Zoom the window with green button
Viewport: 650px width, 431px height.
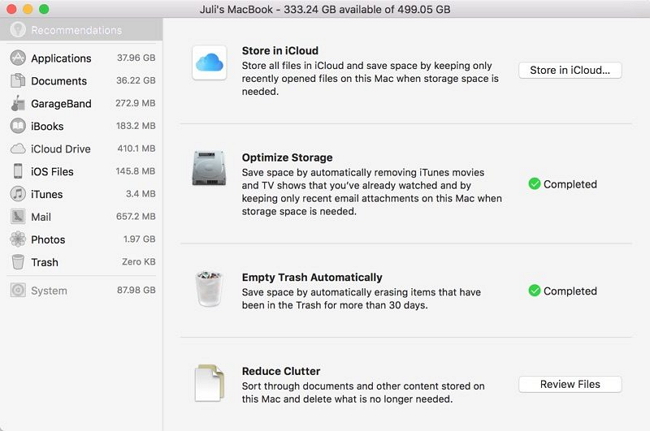click(44, 9)
